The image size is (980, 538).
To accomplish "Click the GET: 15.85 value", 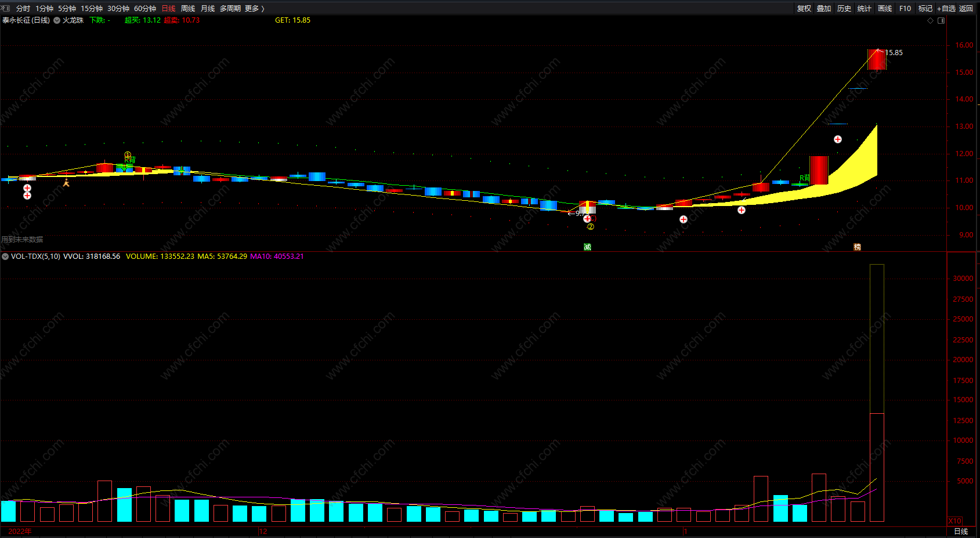I will (x=292, y=20).
